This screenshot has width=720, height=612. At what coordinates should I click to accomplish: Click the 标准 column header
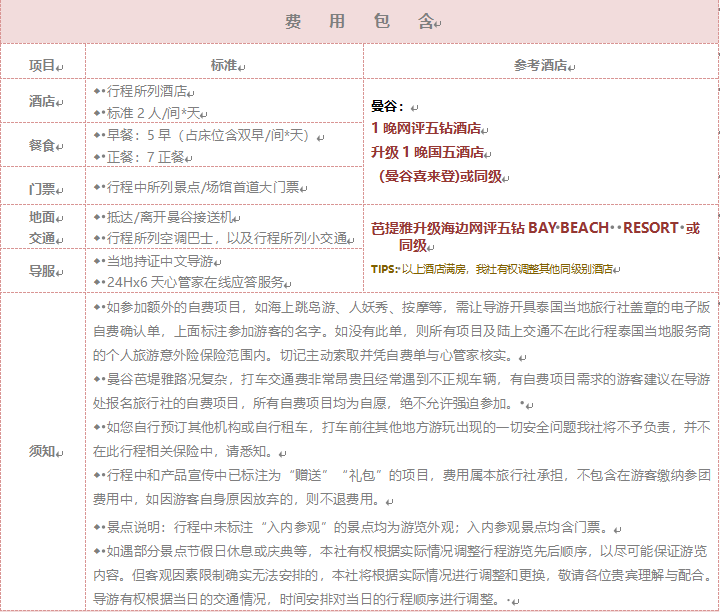click(x=224, y=65)
